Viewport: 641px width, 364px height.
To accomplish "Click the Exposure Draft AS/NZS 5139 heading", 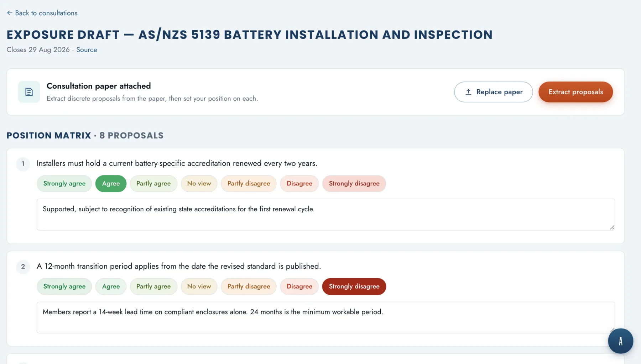I will 250,35.
